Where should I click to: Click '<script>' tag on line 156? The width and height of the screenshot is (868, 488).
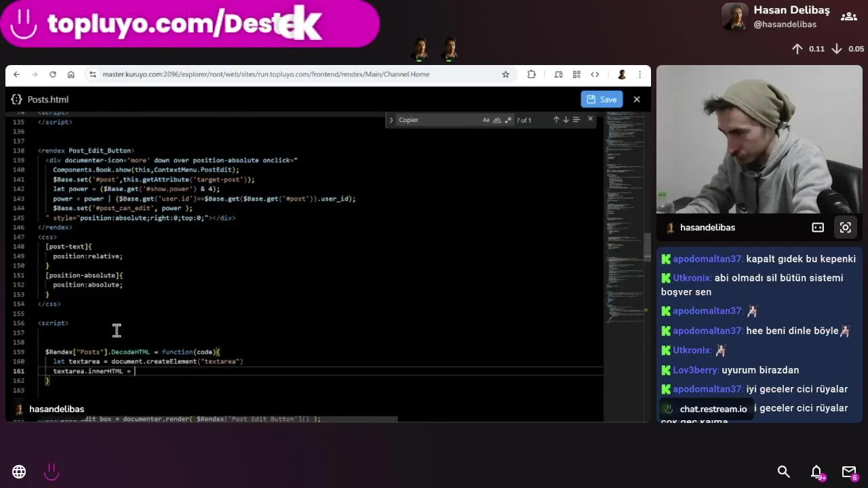[x=53, y=323]
